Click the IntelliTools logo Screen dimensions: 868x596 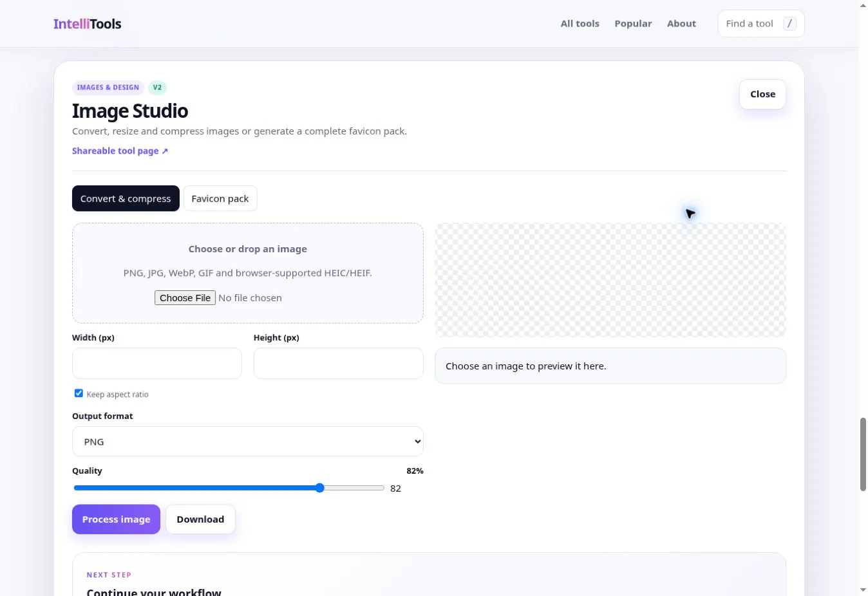[87, 24]
